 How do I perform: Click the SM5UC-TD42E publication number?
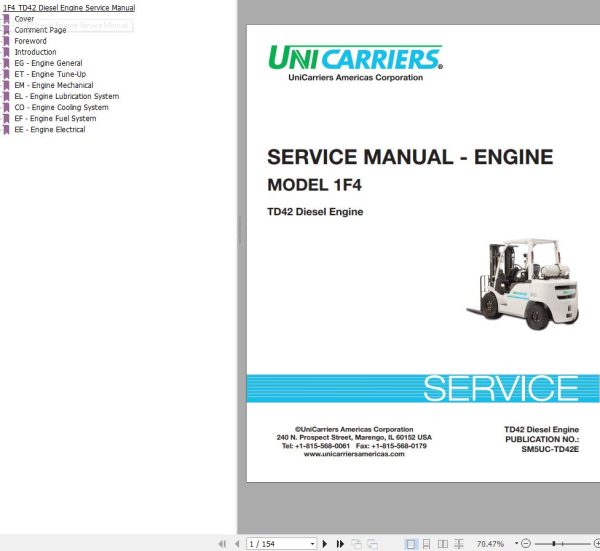[550, 449]
